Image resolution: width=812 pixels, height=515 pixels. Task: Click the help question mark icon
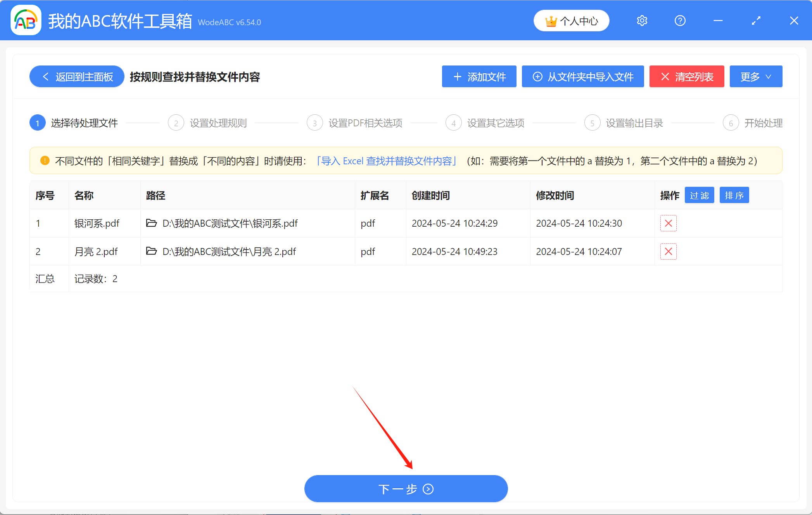coord(680,21)
